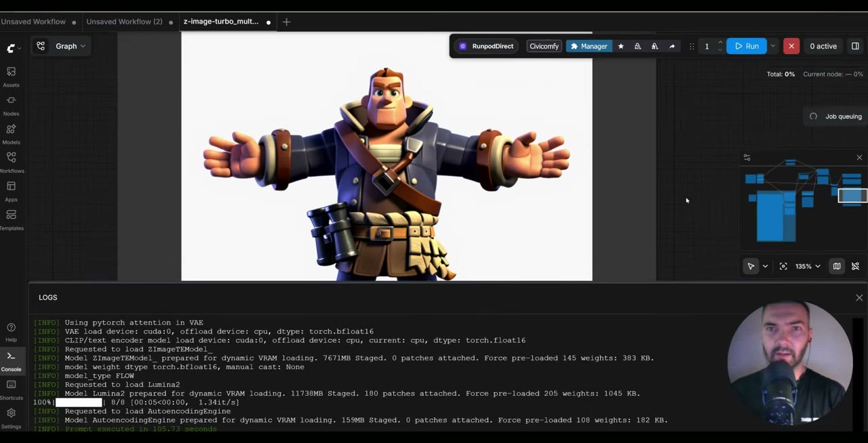
Task: Open the Help menu icon
Action: pos(11,332)
